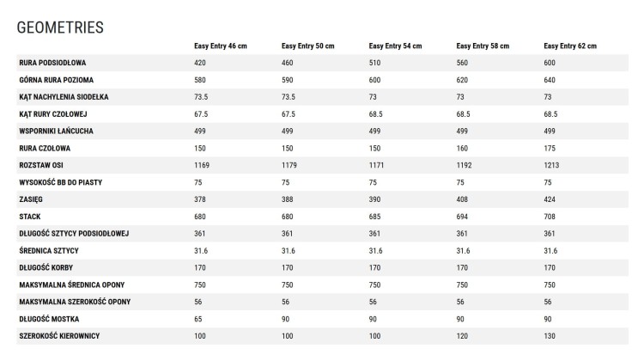The width and height of the screenshot is (644, 361).
Task: Choose the Easy Entry 58 cm column header
Action: pos(483,46)
